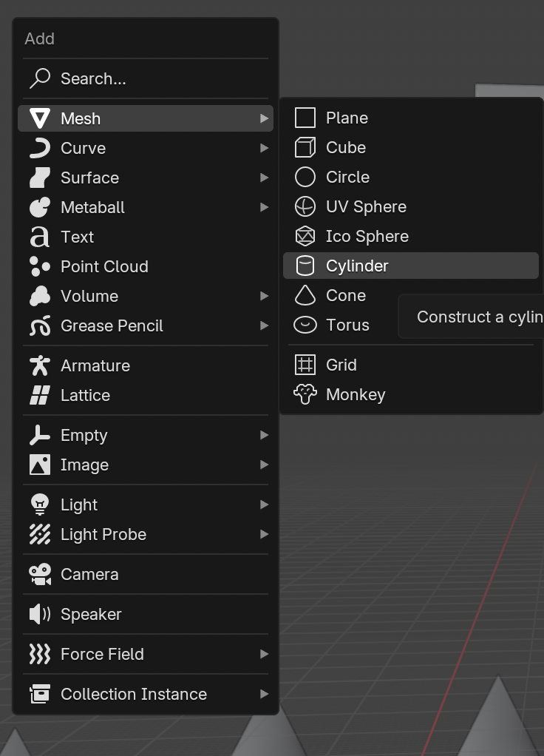The image size is (544, 756).
Task: Select the Point Cloud icon
Action: point(40,267)
